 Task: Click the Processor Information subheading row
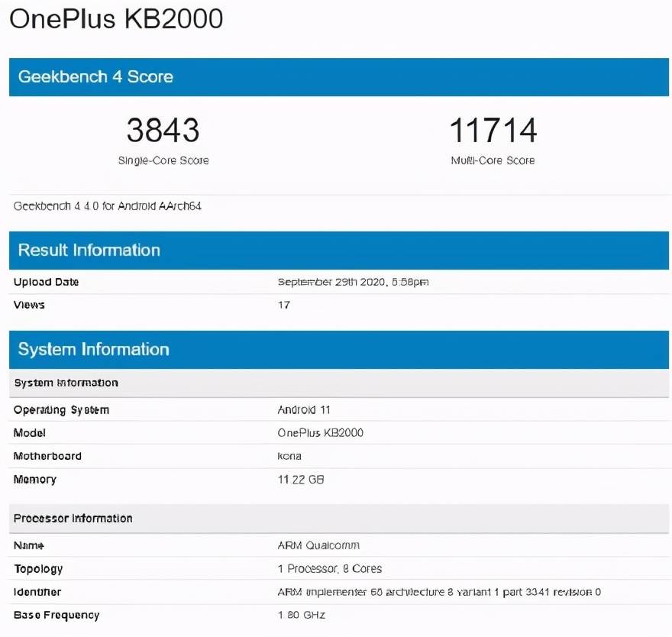(338, 519)
